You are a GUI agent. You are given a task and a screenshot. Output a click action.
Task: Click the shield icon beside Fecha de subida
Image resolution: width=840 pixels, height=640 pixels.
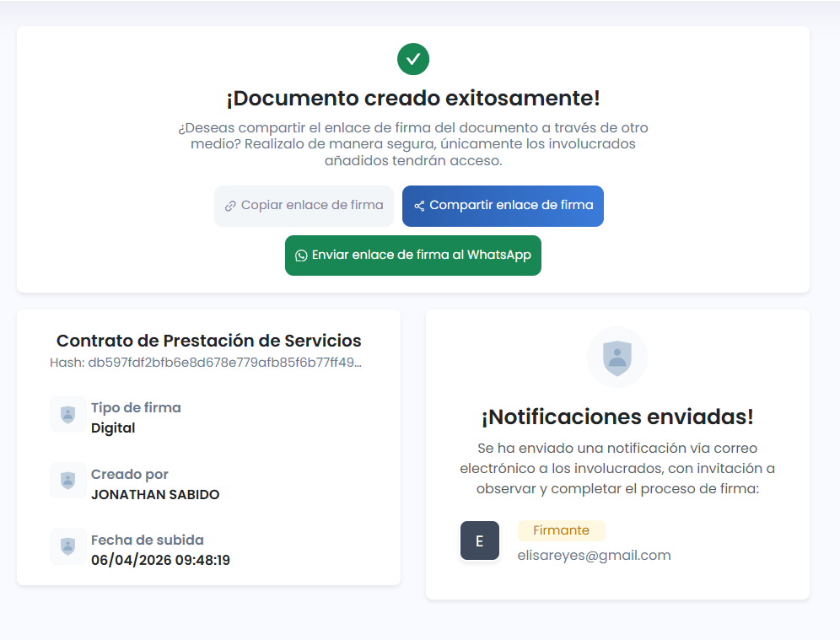coord(68,546)
